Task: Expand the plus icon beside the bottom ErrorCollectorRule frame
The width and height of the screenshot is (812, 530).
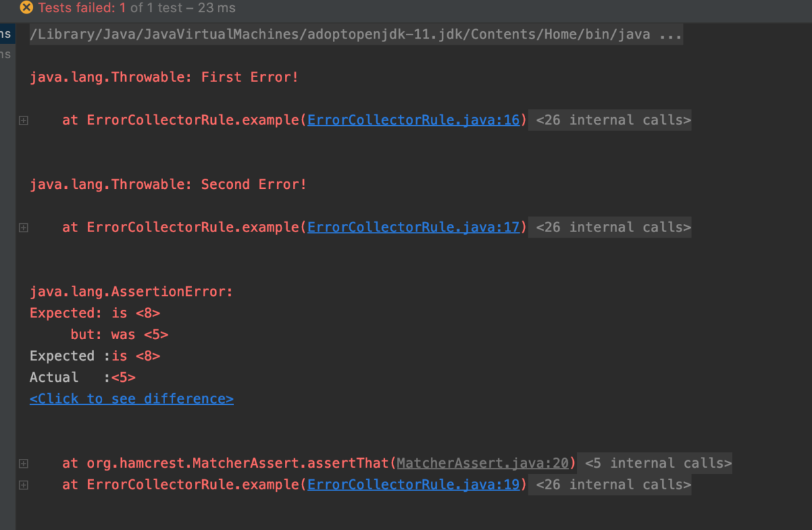Action: [22, 485]
